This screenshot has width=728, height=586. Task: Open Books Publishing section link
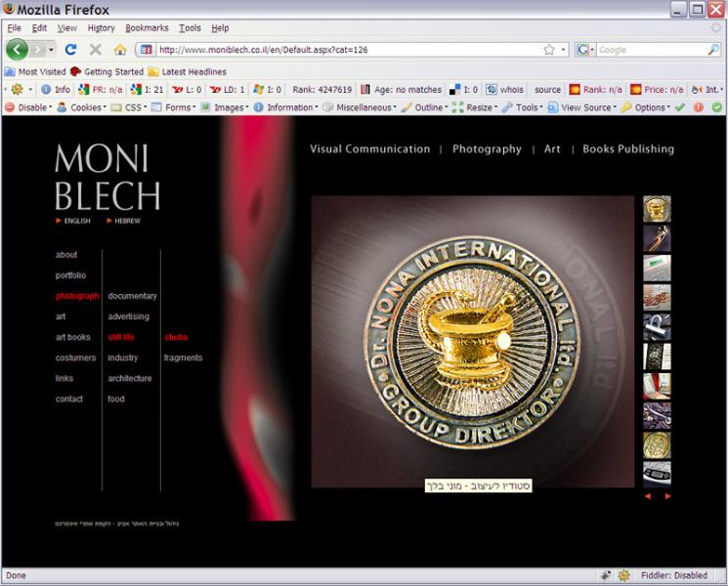(628, 148)
